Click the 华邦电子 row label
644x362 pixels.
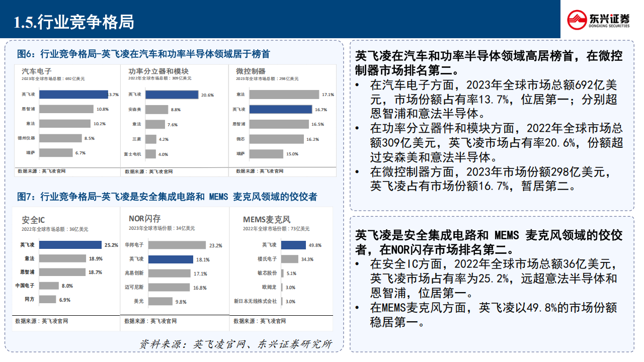tap(134, 245)
